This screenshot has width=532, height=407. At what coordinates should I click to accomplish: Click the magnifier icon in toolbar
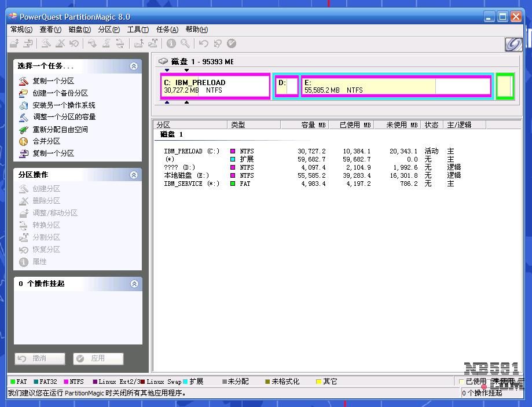(185, 43)
